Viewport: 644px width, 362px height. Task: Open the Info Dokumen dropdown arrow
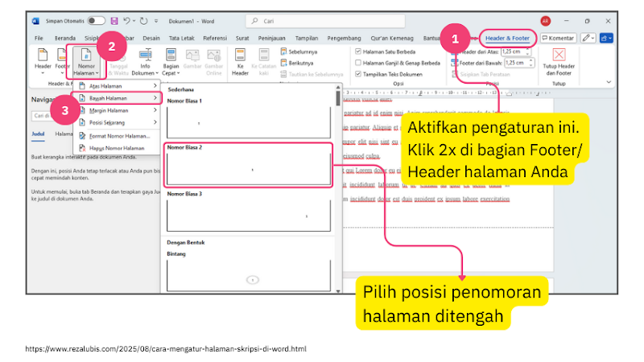pyautogui.click(x=157, y=73)
